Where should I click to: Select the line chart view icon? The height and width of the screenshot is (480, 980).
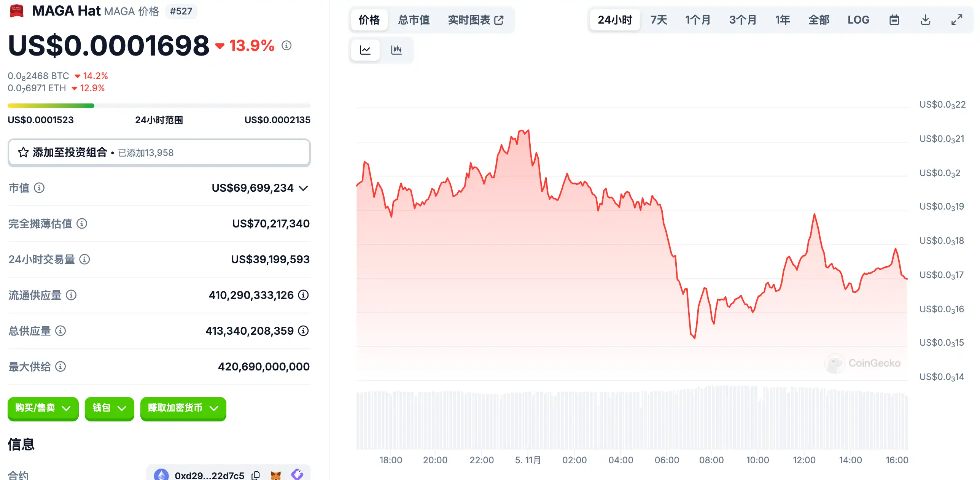[365, 50]
